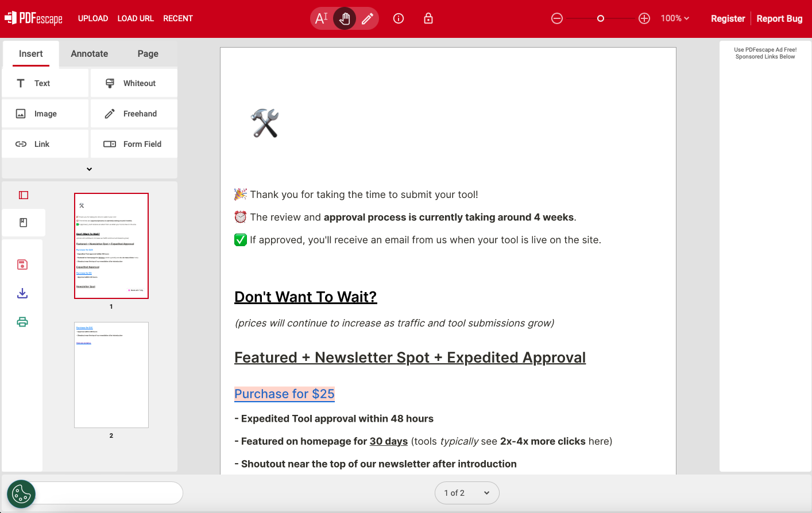Download the PDF with the download icon
Screen dimensions: 812x513
tap(22, 293)
